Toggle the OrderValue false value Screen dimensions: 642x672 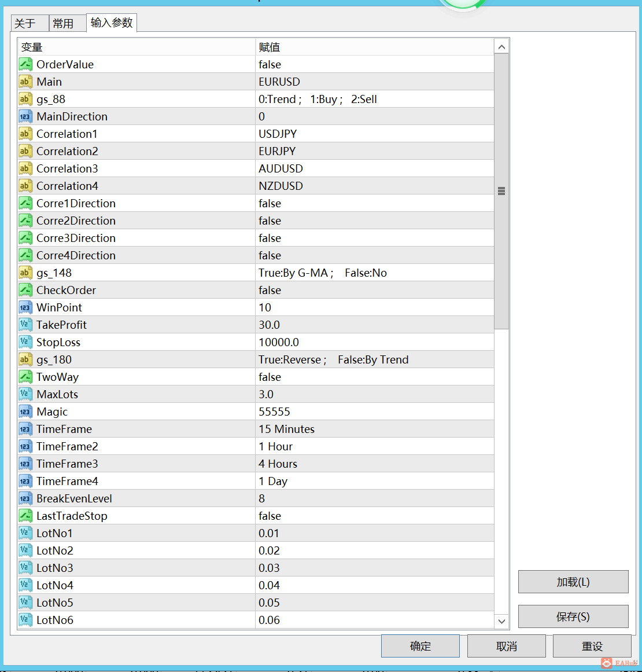click(x=374, y=64)
